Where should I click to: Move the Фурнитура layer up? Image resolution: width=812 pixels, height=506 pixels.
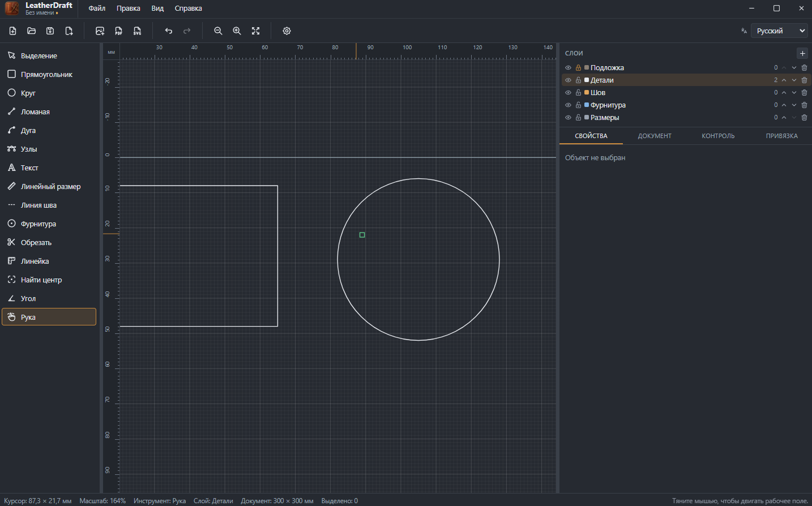click(x=784, y=105)
